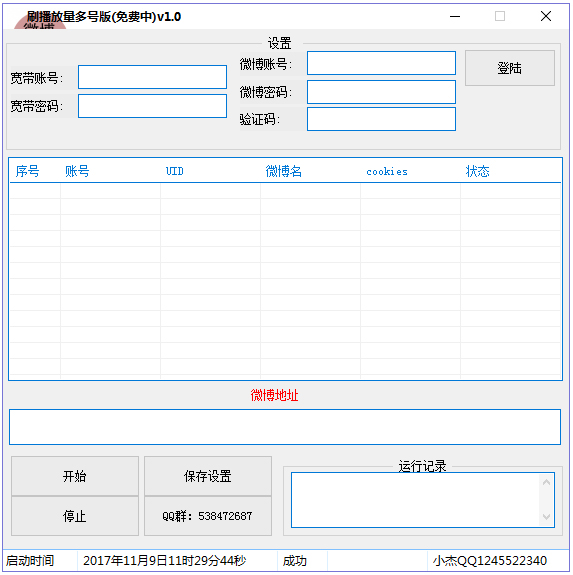Screen dimensions: 573x575
Task: Click the 运行记录 scrollbar up arrow
Action: coord(546,482)
